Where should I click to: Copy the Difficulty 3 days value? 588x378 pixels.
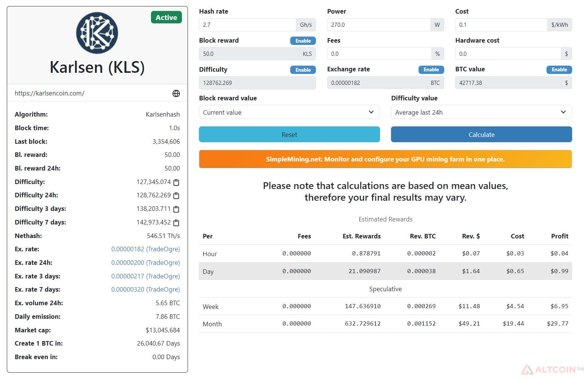(x=176, y=209)
